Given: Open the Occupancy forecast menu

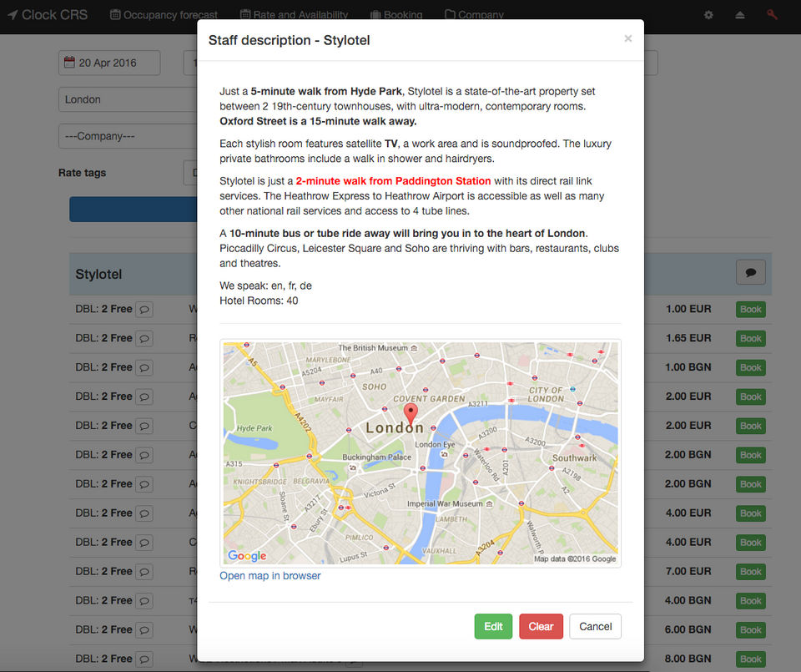Looking at the screenshot, I should click(164, 15).
